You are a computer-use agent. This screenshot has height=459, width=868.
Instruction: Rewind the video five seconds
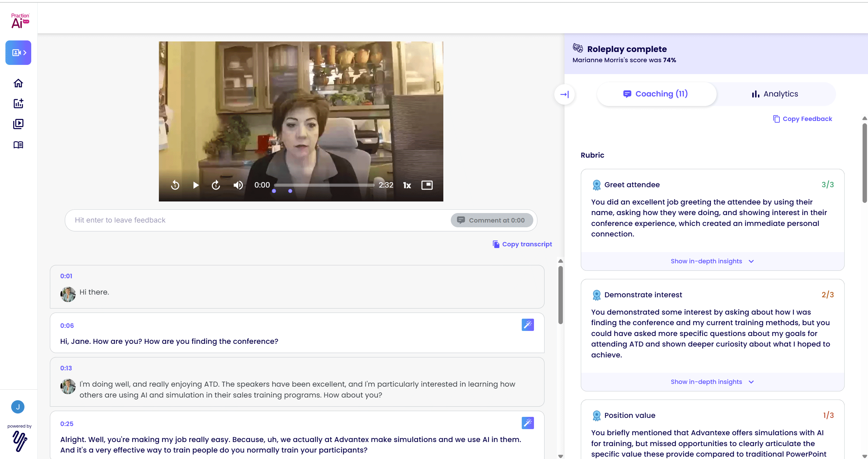[x=175, y=185]
